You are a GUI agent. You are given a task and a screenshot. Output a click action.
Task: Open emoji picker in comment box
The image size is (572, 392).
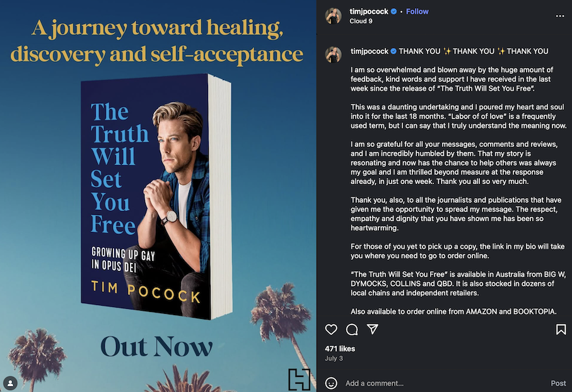click(331, 383)
